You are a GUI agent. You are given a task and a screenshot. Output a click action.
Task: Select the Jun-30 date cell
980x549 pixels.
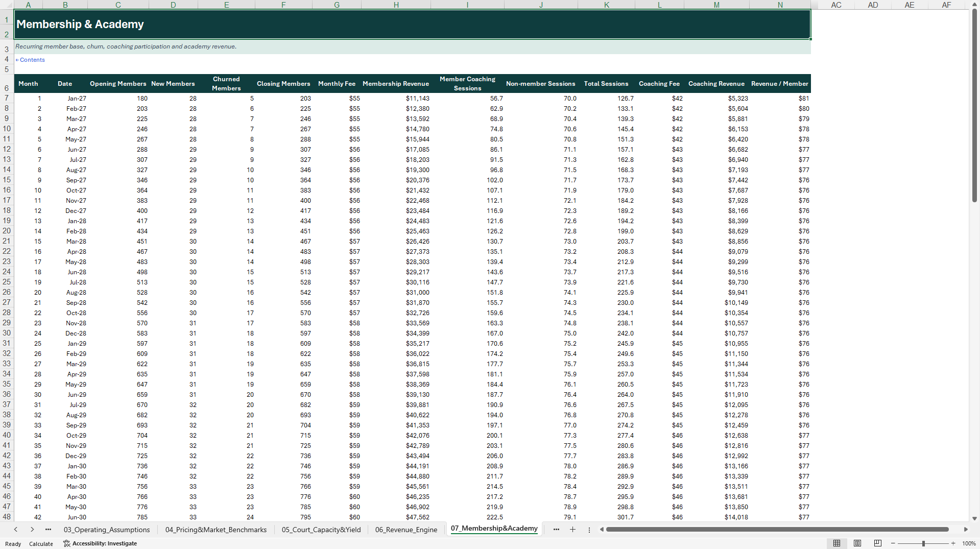coord(65,517)
